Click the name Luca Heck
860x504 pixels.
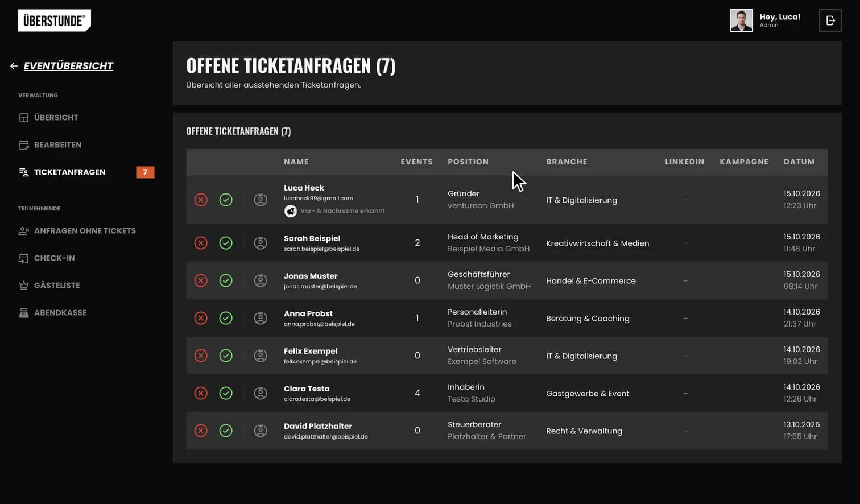pyautogui.click(x=304, y=188)
